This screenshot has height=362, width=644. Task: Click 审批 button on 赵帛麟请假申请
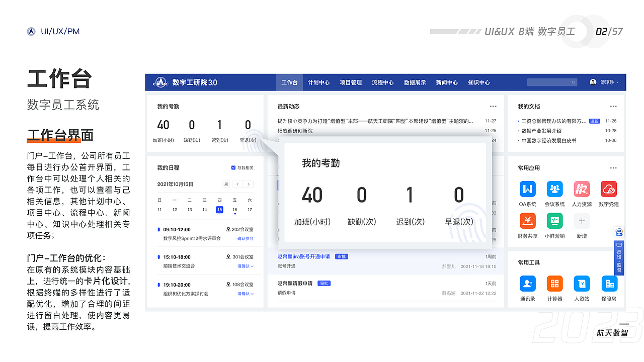click(x=324, y=283)
